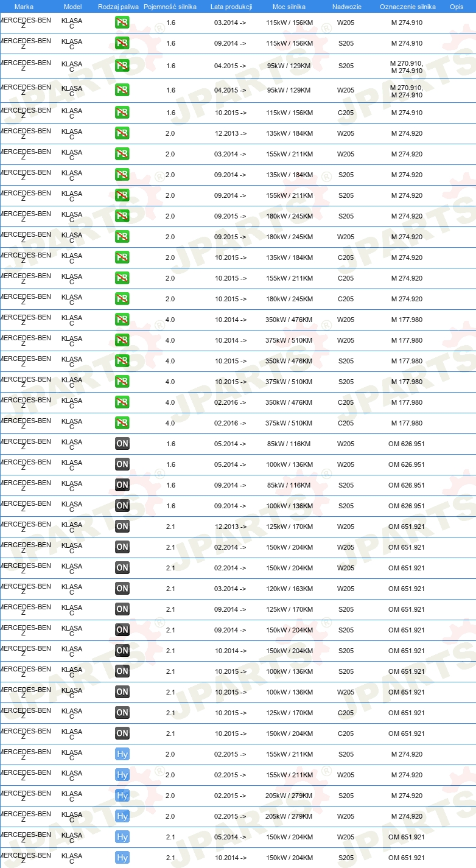This screenshot has width=476, height=868.
Task: Click the Rodzaj paliwa column header
Action: tap(118, 7)
